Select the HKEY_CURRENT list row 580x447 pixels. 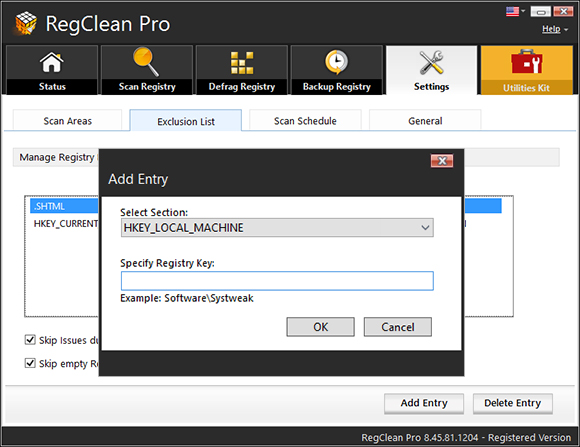pos(66,224)
